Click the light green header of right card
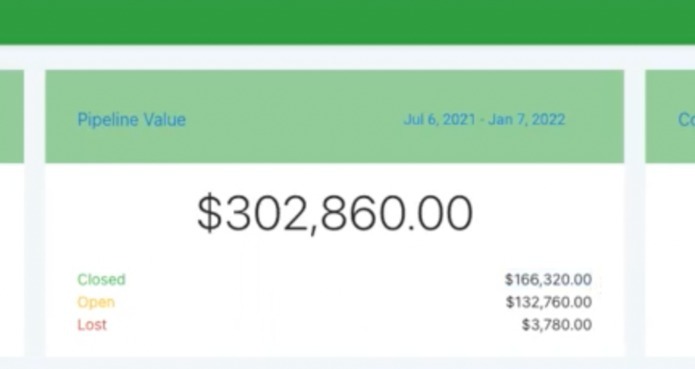Viewport: 695px width, 369px height. click(670, 117)
